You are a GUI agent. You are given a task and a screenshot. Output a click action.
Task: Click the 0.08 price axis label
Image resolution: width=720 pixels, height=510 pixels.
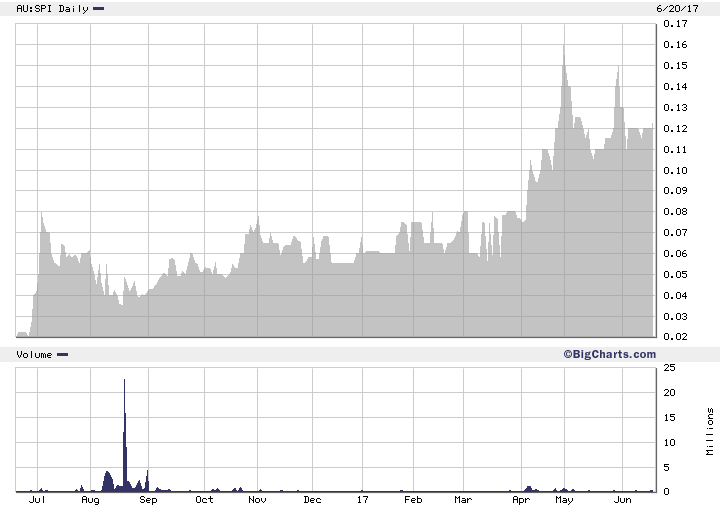coord(675,212)
